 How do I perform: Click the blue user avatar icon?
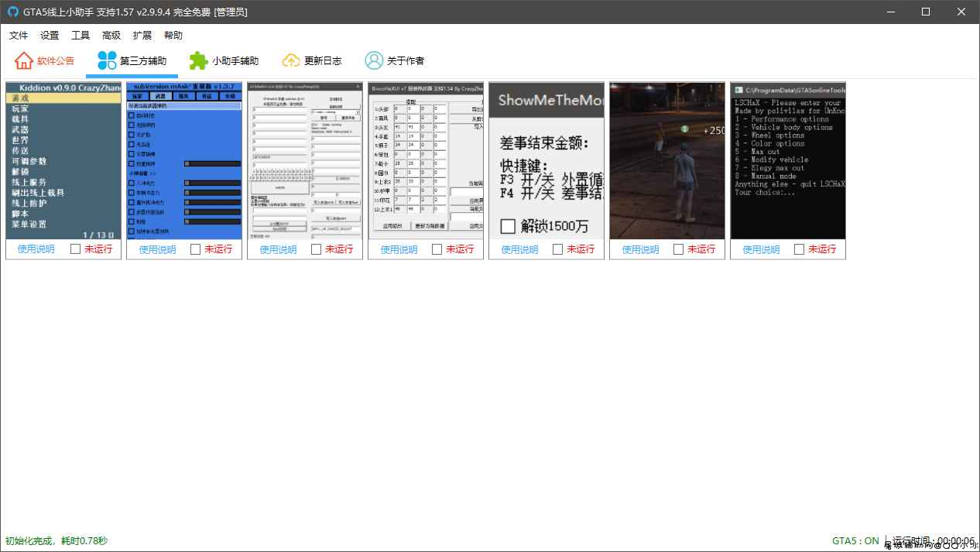tap(374, 60)
